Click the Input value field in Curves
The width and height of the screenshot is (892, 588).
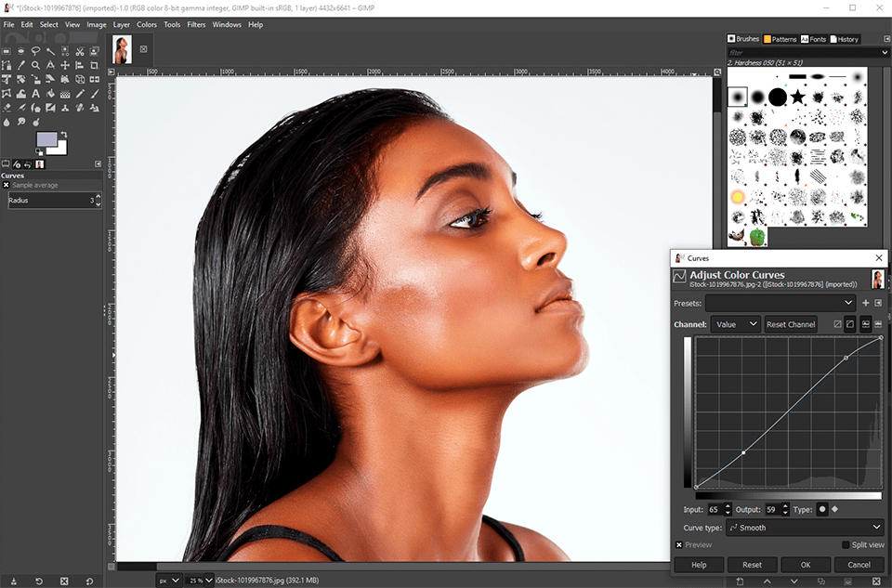(x=715, y=509)
